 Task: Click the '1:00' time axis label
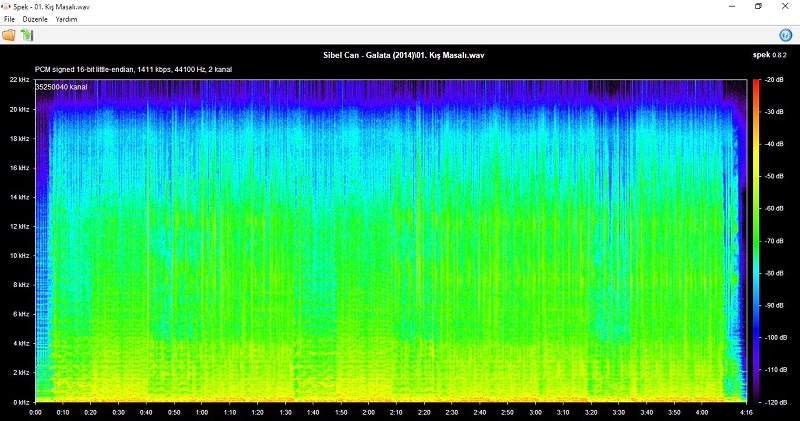[x=202, y=412]
